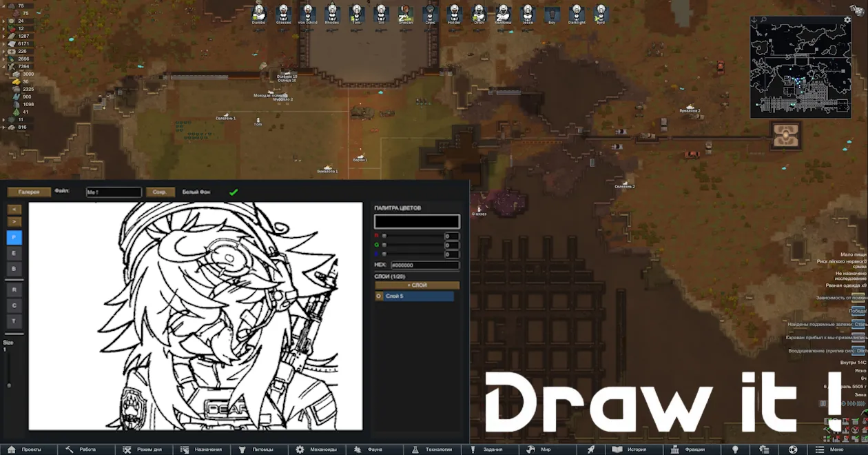Viewport: 868px width, 455px height.
Task: Click the red R color slider
Action: tap(412, 236)
